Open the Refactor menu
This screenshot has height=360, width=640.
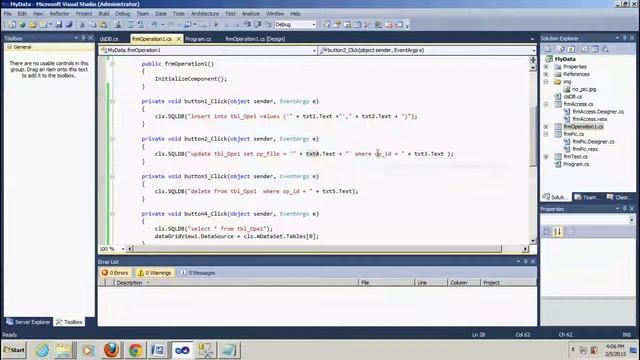coord(60,14)
